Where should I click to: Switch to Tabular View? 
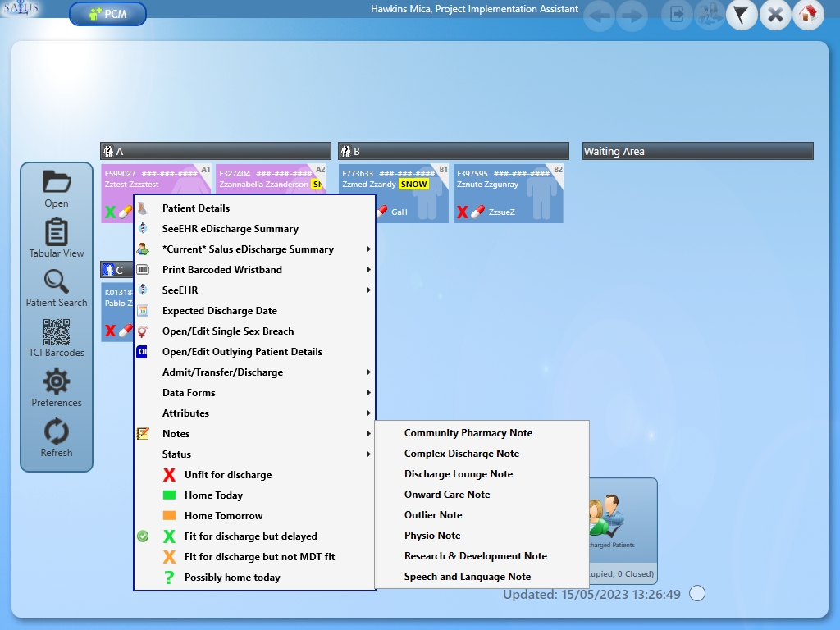tap(57, 239)
